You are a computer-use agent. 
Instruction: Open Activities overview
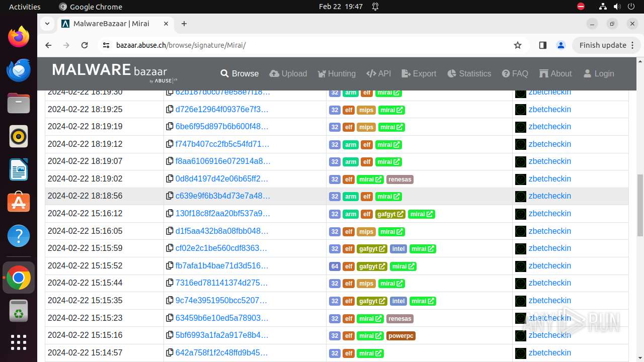point(25,7)
